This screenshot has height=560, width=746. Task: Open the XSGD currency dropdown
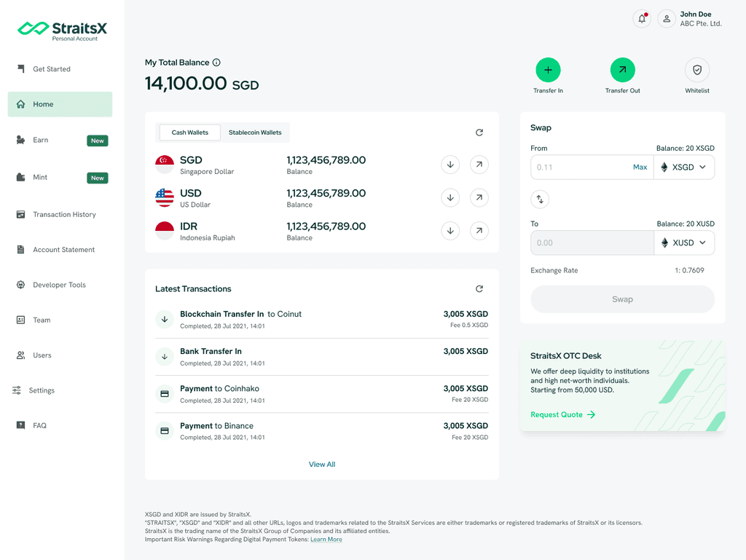[684, 167]
